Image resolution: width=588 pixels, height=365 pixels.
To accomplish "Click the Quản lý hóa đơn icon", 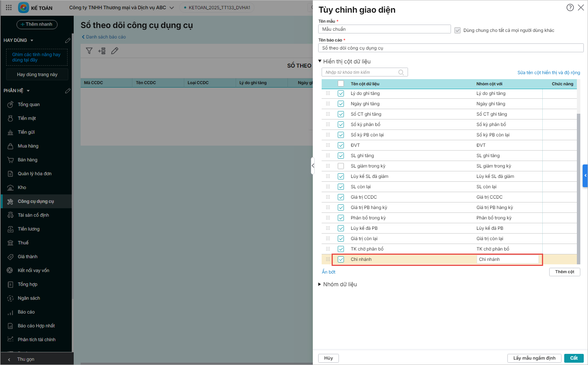I will pyautogui.click(x=10, y=174).
